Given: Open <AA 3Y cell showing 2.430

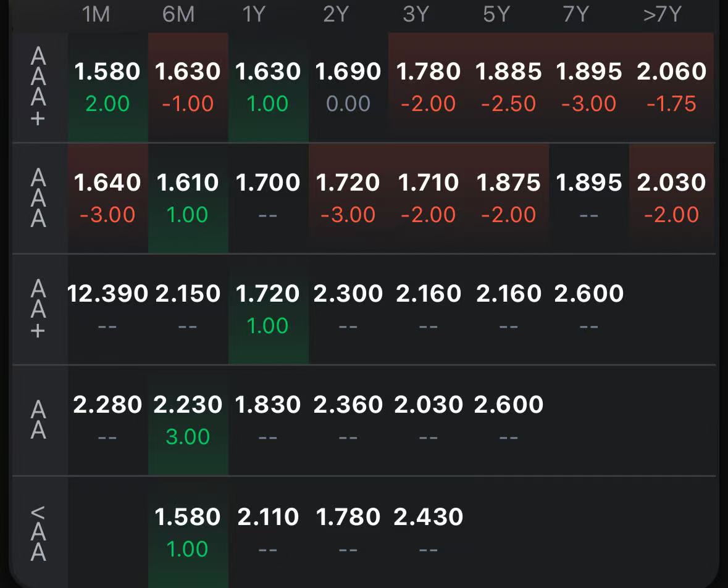Looking at the screenshot, I should 429,532.
